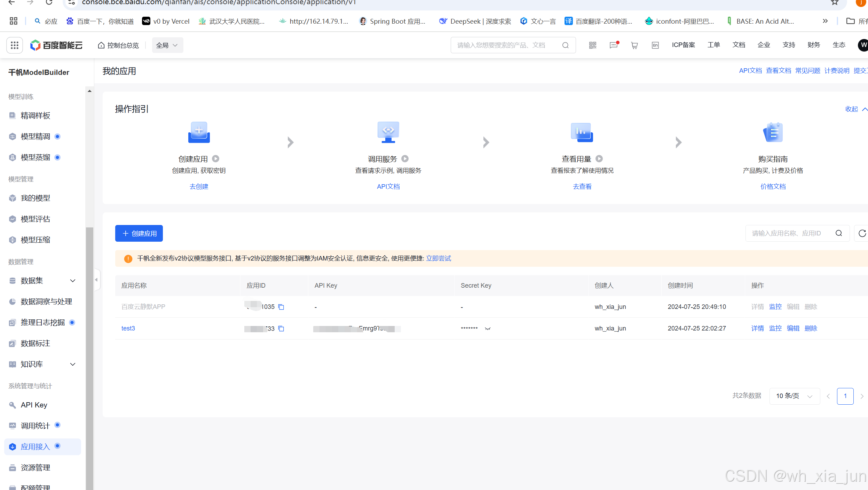Open the browser apps grid shortcut

14,21
